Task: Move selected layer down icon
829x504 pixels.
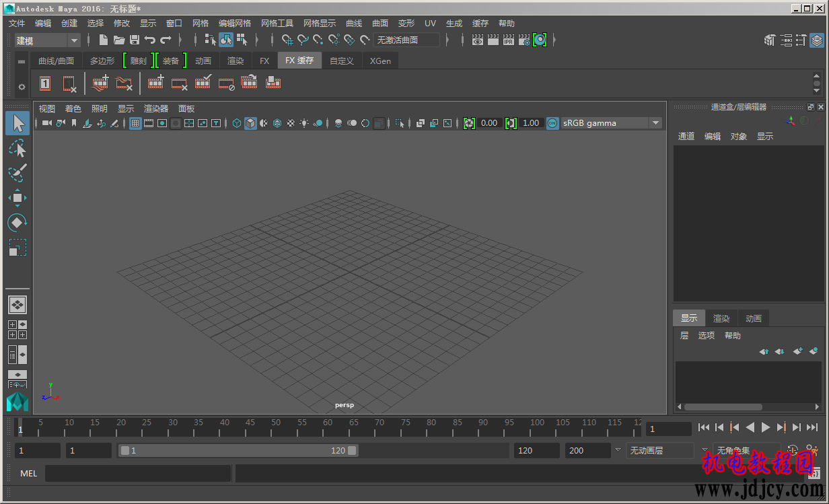Action: [x=779, y=351]
